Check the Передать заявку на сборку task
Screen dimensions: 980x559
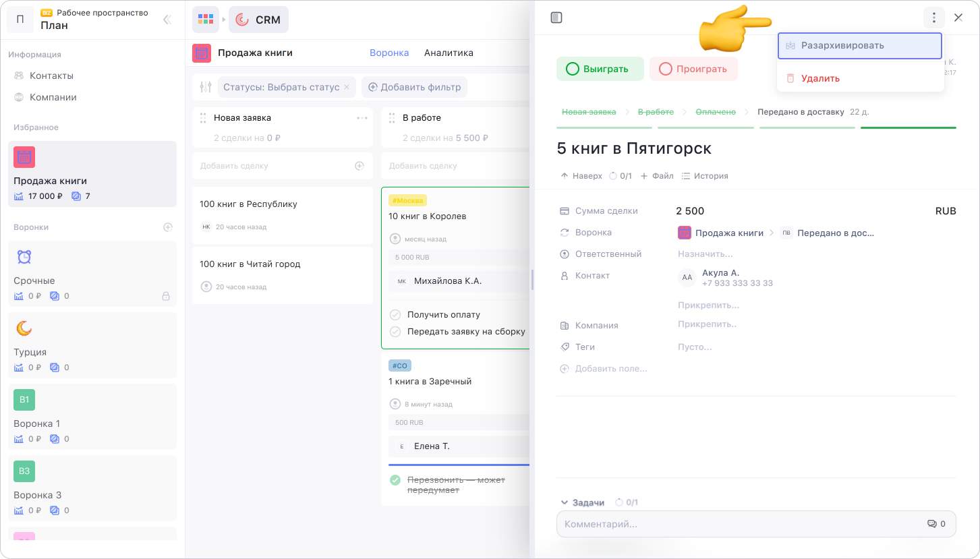point(395,332)
